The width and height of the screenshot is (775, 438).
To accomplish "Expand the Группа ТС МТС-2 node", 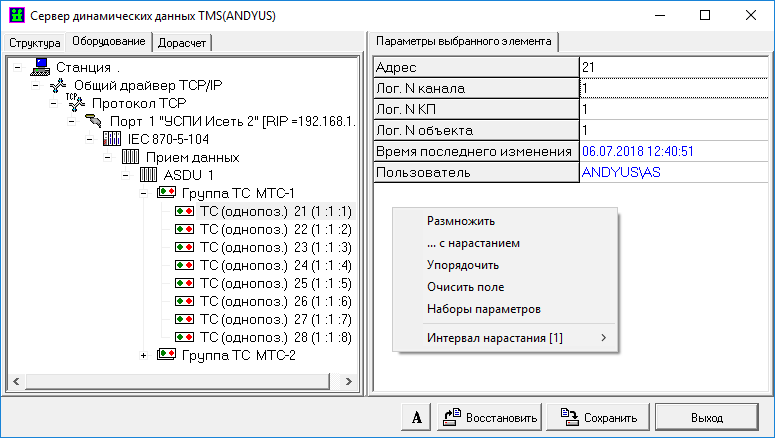I will (144, 355).
